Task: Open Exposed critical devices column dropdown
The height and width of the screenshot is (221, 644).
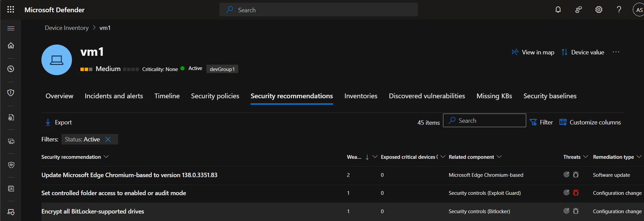Action: coord(443,157)
